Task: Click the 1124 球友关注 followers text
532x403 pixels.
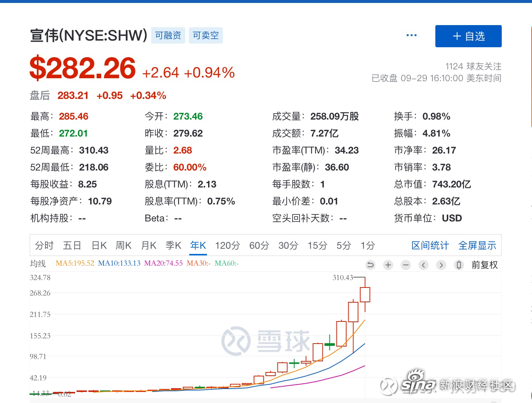Action: pyautogui.click(x=473, y=66)
